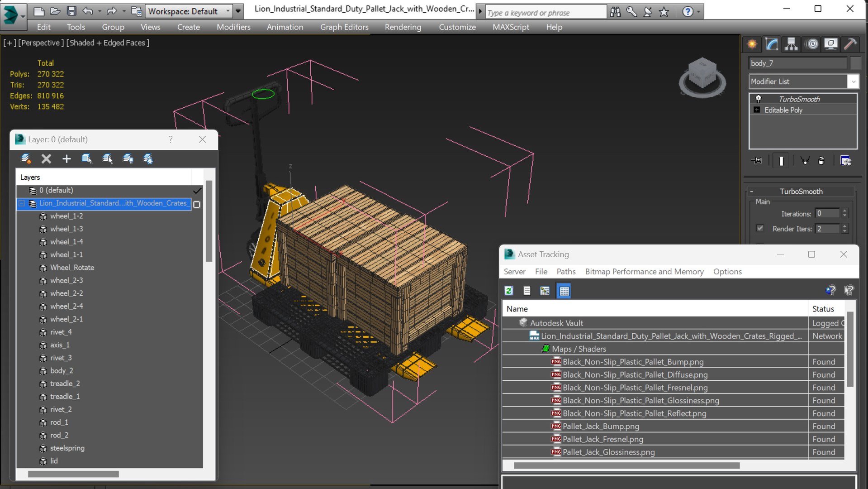The image size is (868, 489).
Task: Click the favorites star icon
Action: (664, 12)
